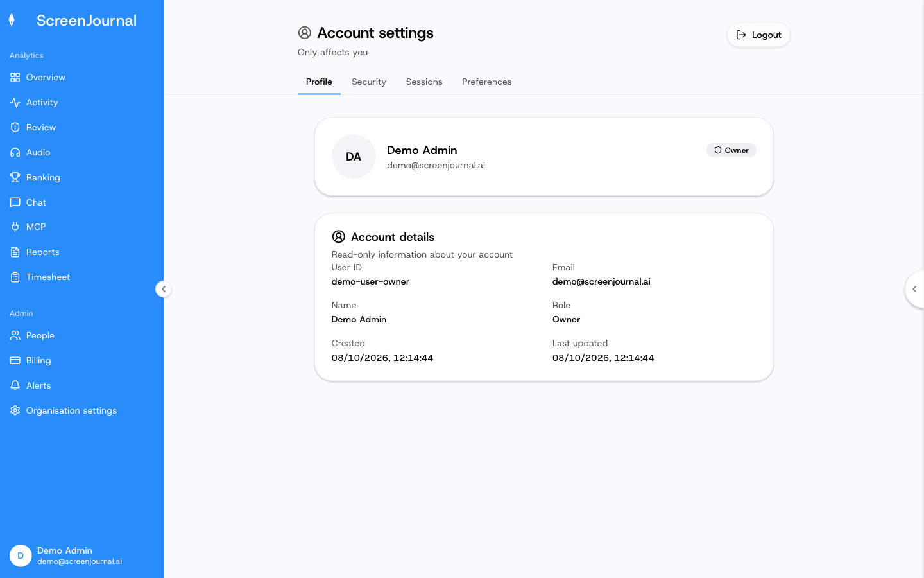Open the Timesheet page link
924x578 pixels.
point(48,277)
